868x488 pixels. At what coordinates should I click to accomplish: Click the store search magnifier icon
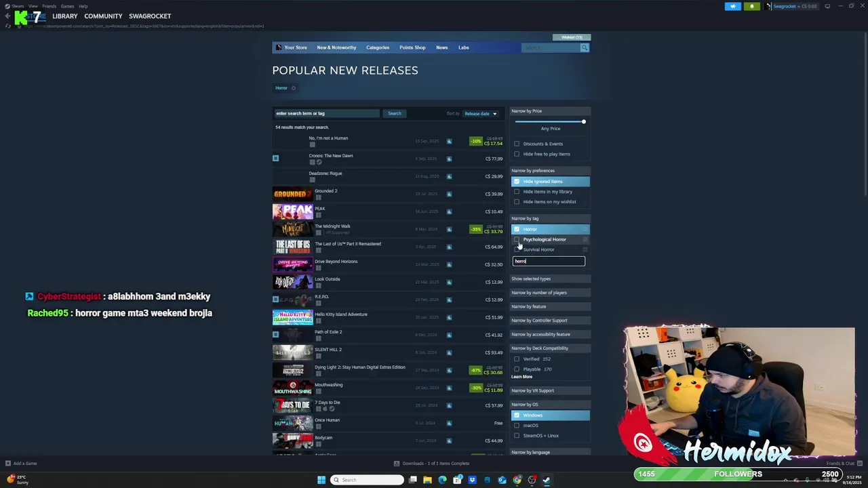[x=585, y=47]
